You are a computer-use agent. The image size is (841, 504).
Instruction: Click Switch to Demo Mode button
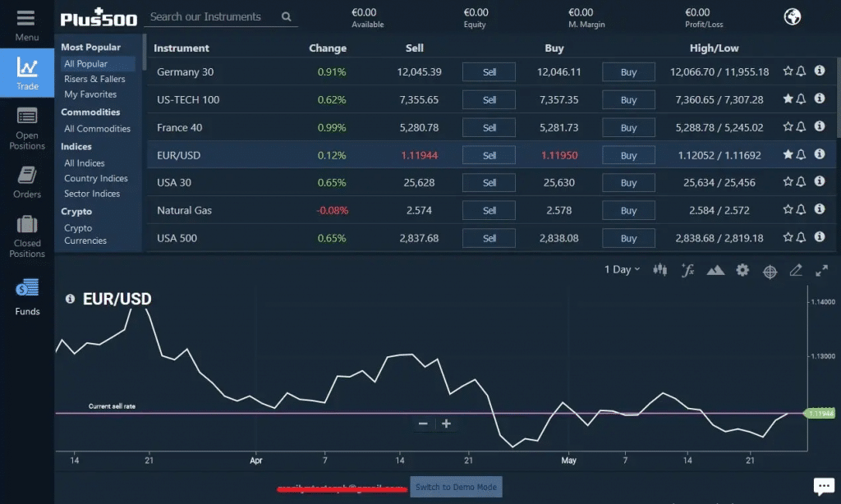pyautogui.click(x=456, y=487)
